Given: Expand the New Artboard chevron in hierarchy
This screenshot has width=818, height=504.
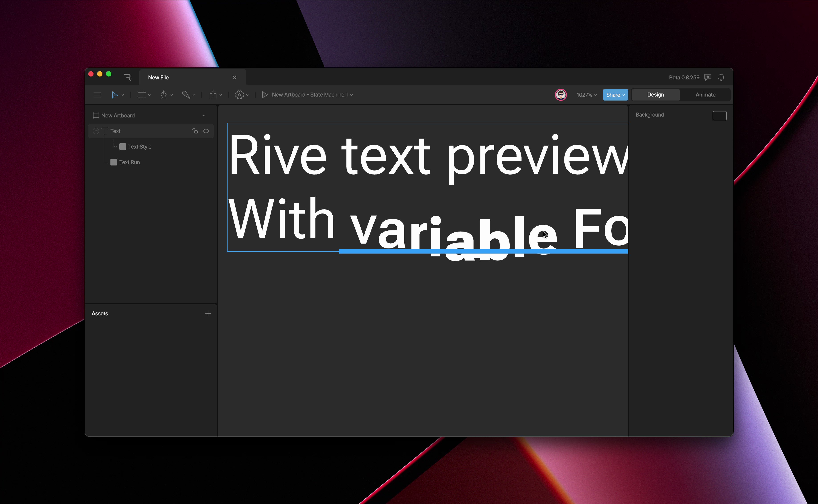Looking at the screenshot, I should [x=203, y=115].
